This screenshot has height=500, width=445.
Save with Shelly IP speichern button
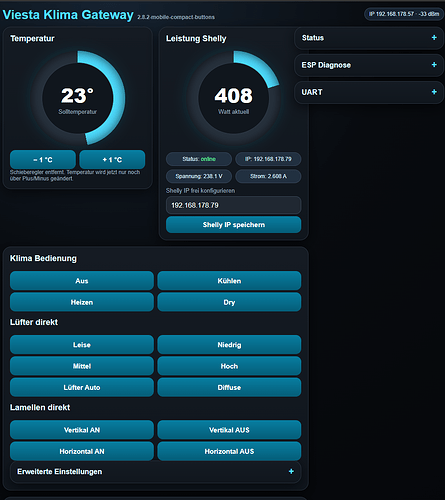pyautogui.click(x=234, y=225)
